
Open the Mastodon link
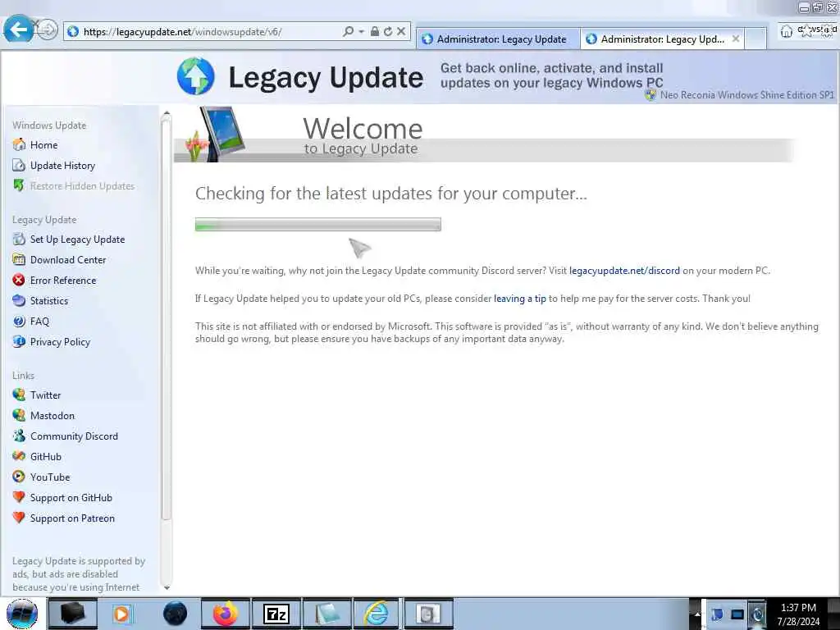[52, 416]
